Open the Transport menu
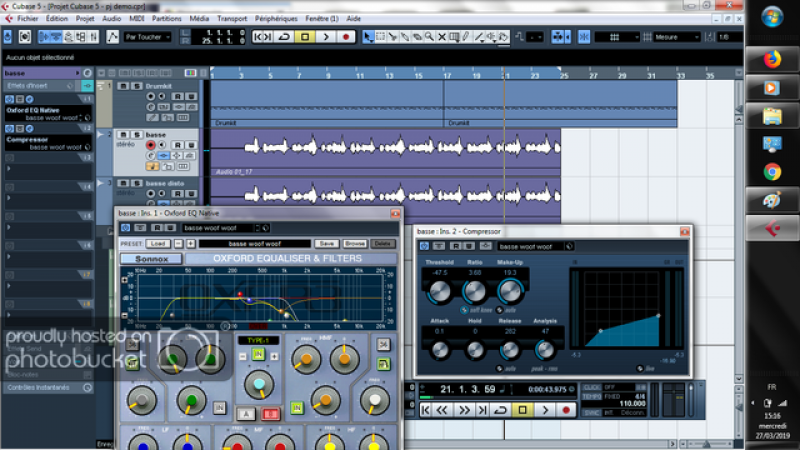 pyautogui.click(x=232, y=18)
